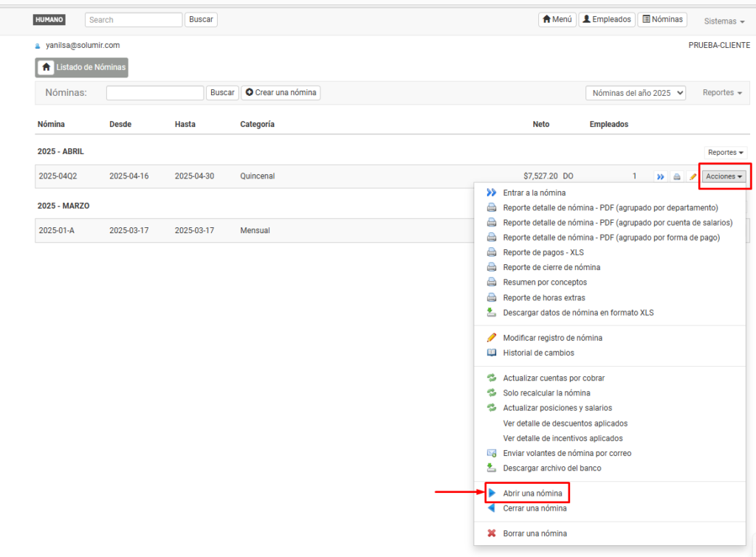Expand the Reportes dropdown under 2025 - ABRIL
Screen dimensions: 756x557
[725, 152]
